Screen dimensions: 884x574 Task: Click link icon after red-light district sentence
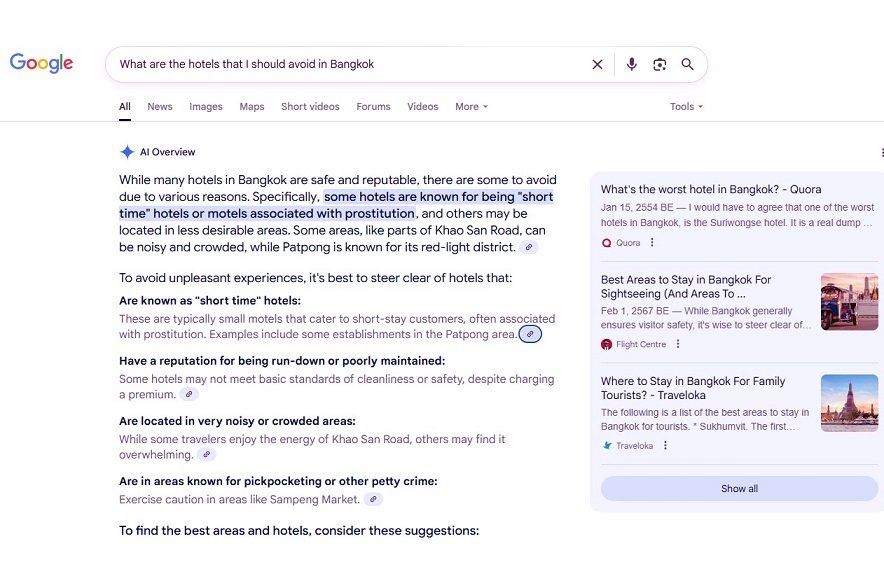click(528, 247)
